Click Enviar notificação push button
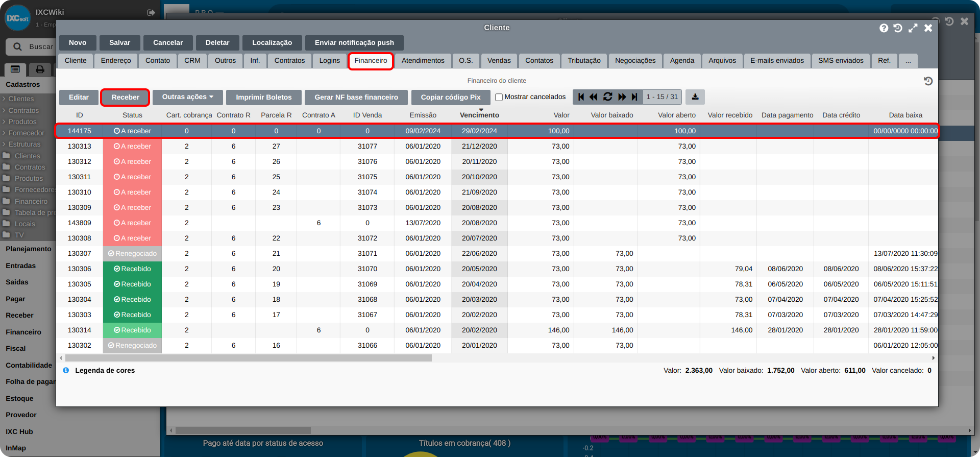 coord(354,42)
